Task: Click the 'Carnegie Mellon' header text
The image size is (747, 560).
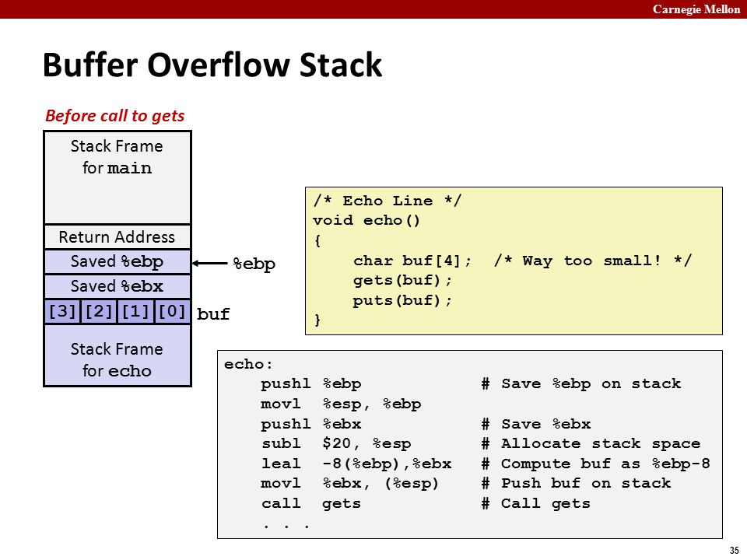Action: point(696,9)
